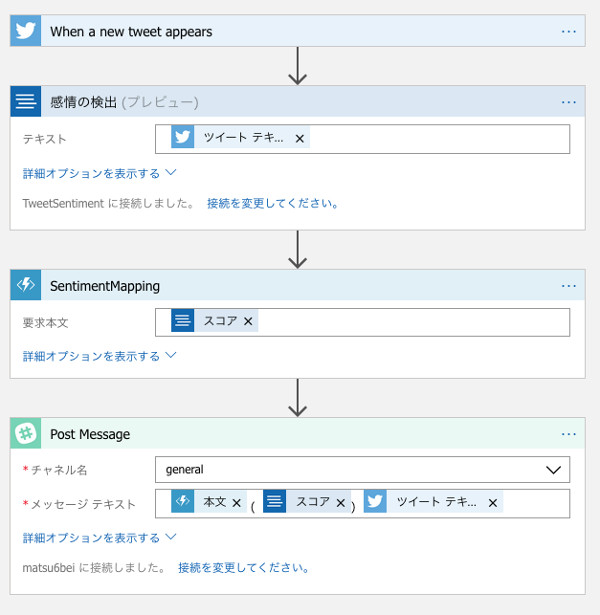Viewport: 600px width, 615px height.
Task: Open the ellipsis menu for the tweet trigger
Action: (x=569, y=31)
